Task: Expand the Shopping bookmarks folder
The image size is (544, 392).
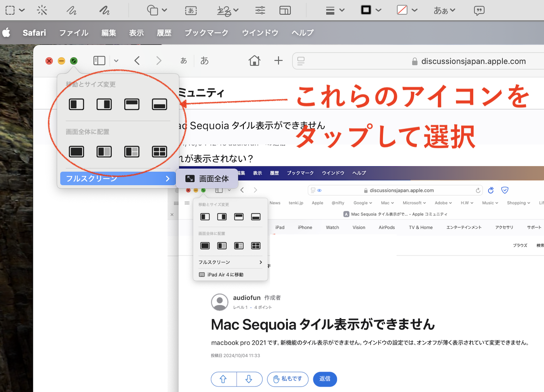Action: 518,203
